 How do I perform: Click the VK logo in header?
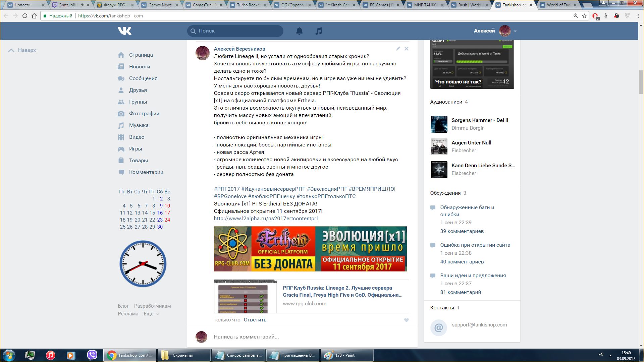124,31
